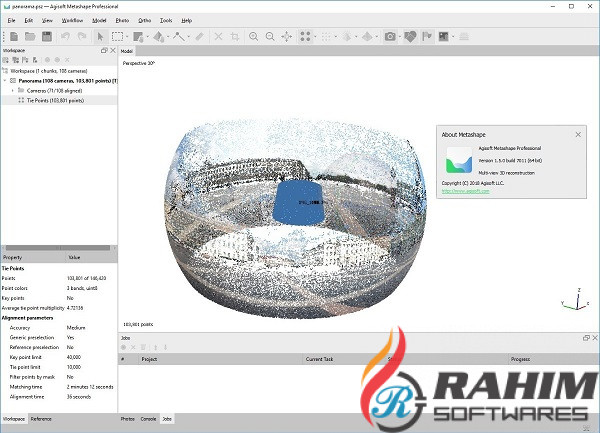Redo the last action
This screenshot has height=433, width=600.
[82, 37]
